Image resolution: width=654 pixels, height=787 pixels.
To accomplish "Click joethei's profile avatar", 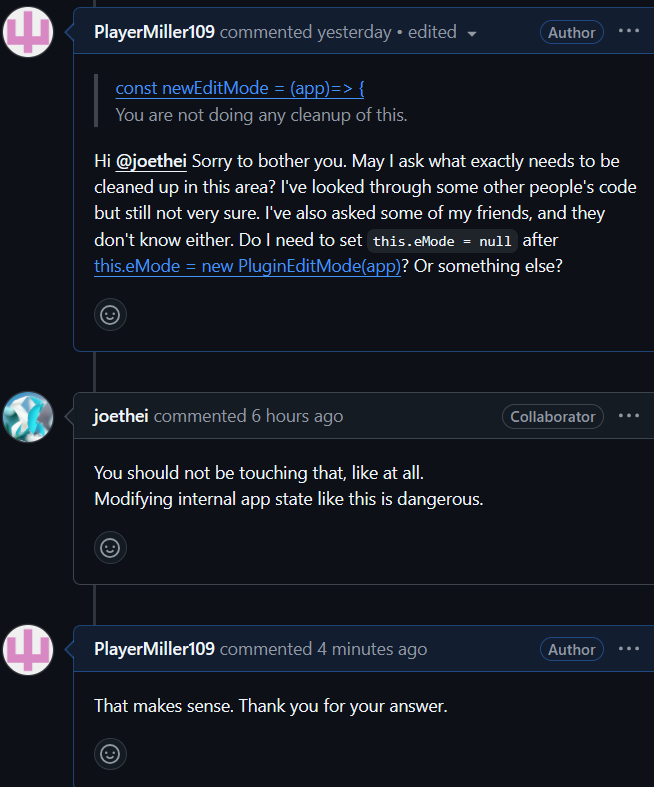I will point(28,417).
